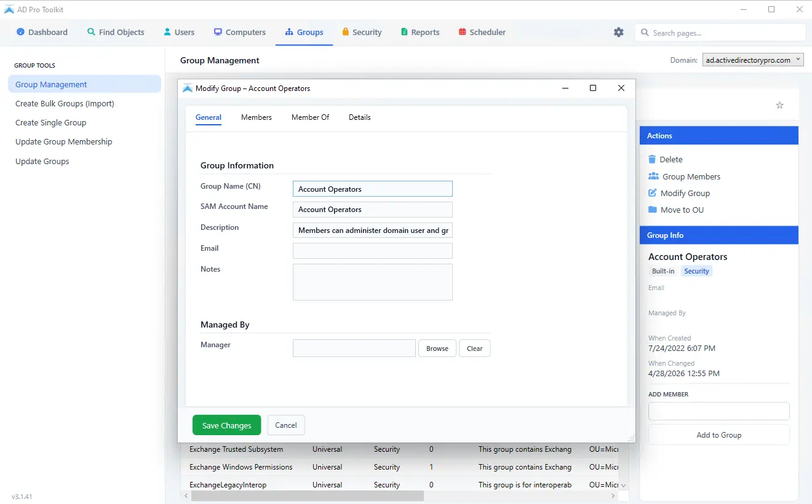Click the Built-in tag in Group Info
This screenshot has width=812, height=504.
tap(663, 271)
